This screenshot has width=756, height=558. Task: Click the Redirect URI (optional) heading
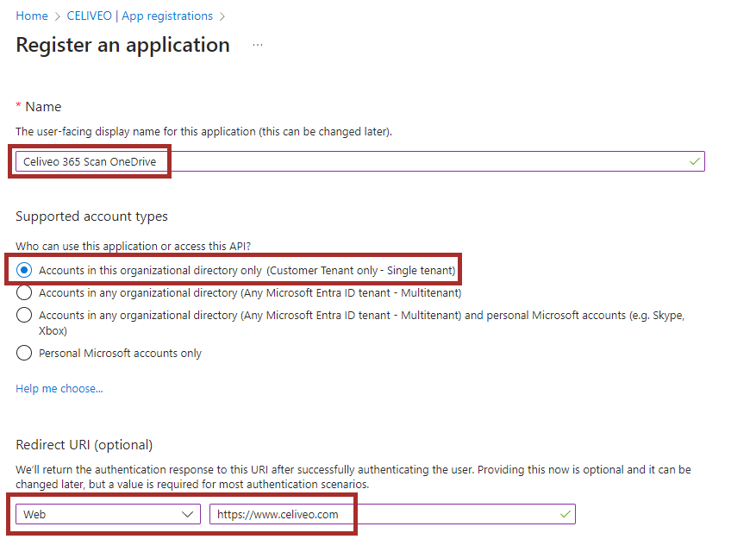[x=84, y=445]
